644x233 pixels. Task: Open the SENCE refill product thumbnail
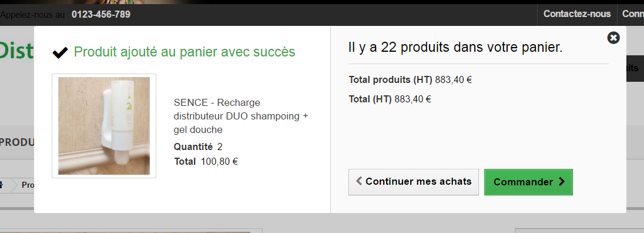click(x=104, y=126)
